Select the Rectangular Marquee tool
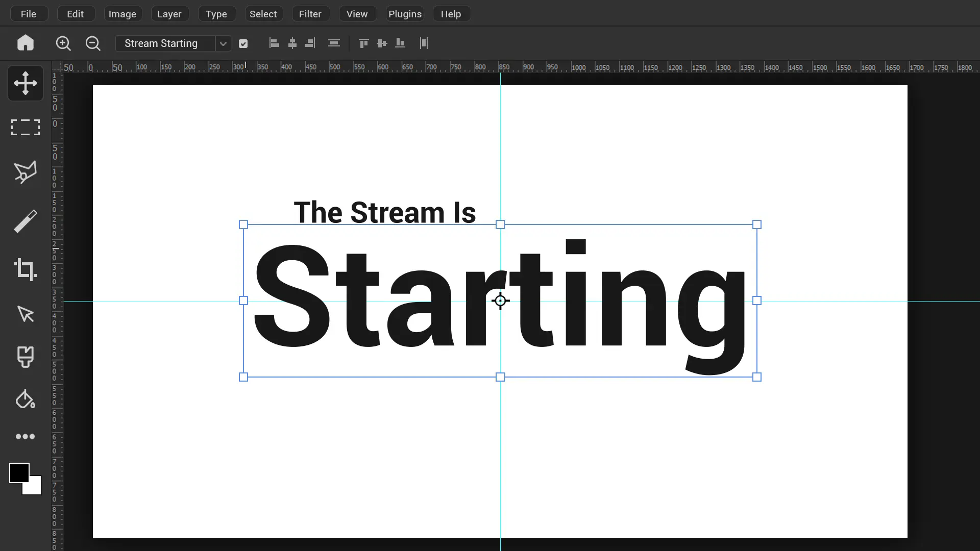The image size is (980, 551). click(x=26, y=127)
